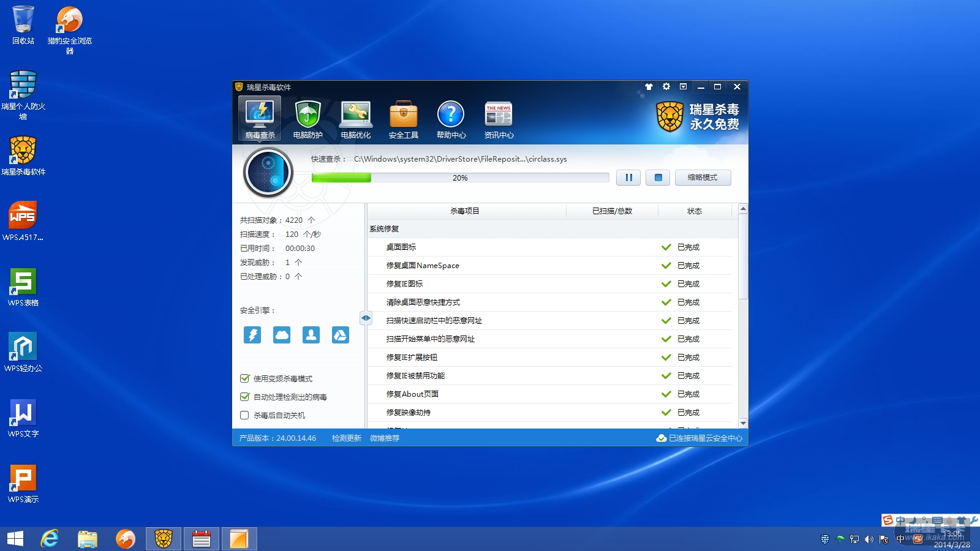Enable 杀毒后自动关机 checkbox
This screenshot has height=551, width=980.
pos(245,415)
